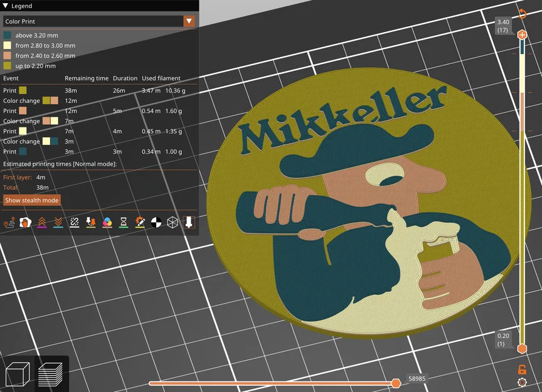Click the 58985 move count label
Screen dimensions: 542x392
417,379
